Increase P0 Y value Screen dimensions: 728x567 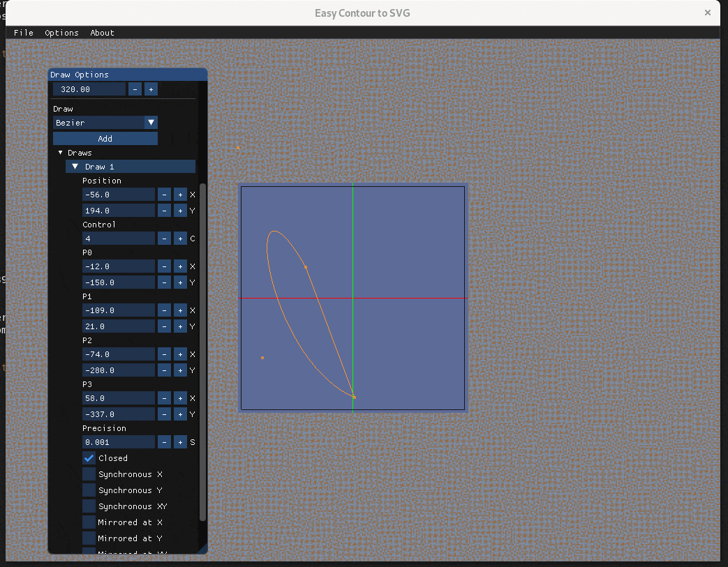180,282
